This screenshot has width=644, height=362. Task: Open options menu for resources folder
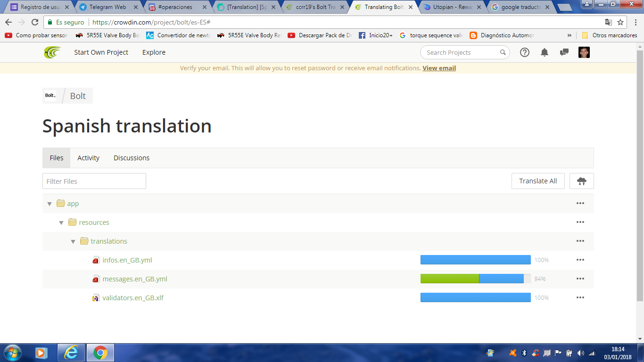[580, 222]
